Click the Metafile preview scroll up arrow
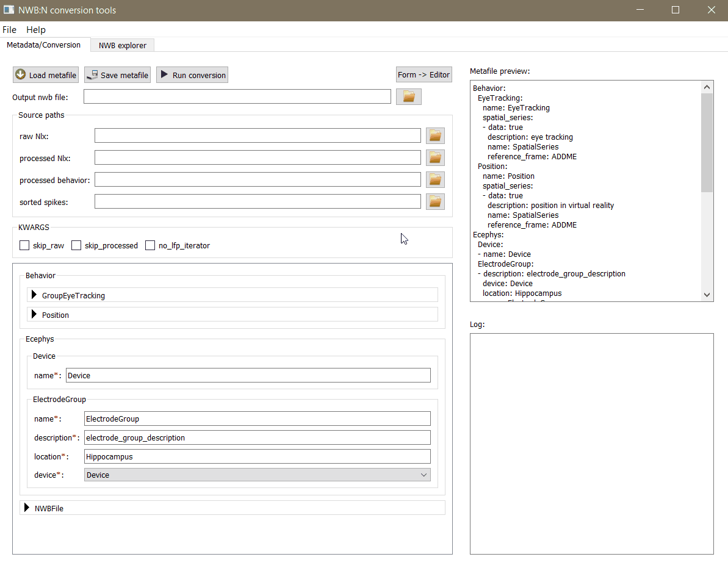Image resolution: width=728 pixels, height=568 pixels. click(x=707, y=87)
